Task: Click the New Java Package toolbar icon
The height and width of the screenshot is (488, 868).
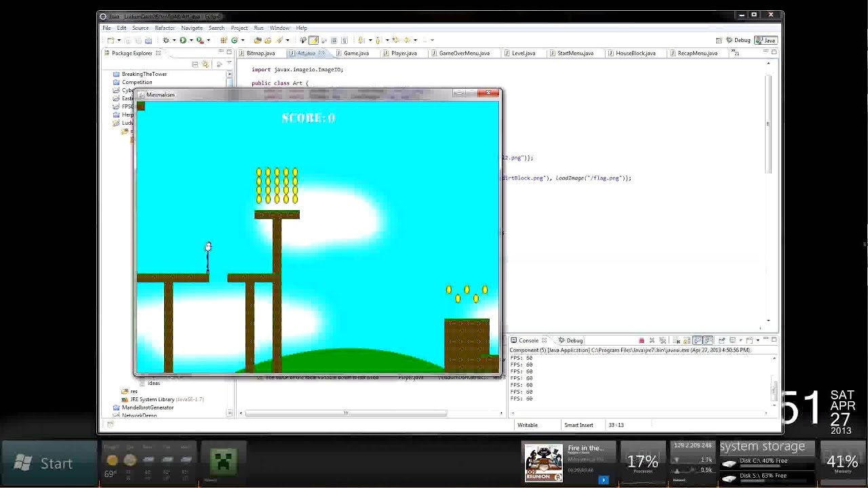Action: pos(224,40)
